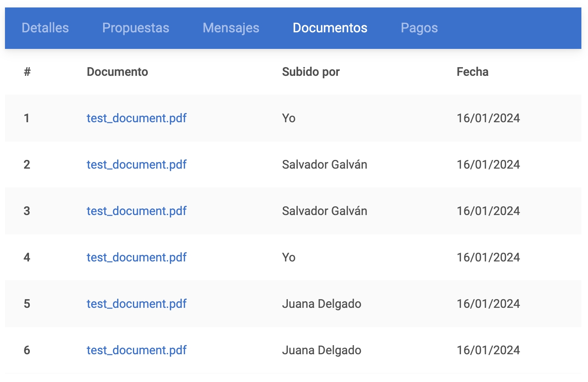Click the Yo uploader cell in row 1
Image resolution: width=588 pixels, height=382 pixels.
289,118
